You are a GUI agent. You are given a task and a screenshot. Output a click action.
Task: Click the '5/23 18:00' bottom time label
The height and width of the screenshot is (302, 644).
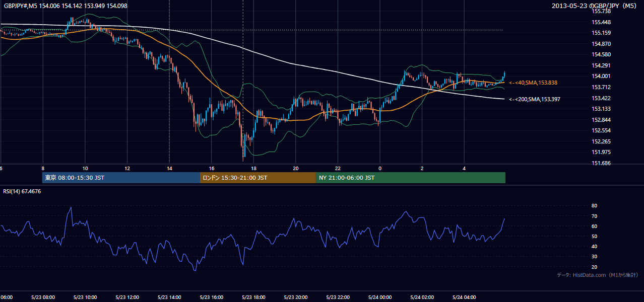point(253,297)
